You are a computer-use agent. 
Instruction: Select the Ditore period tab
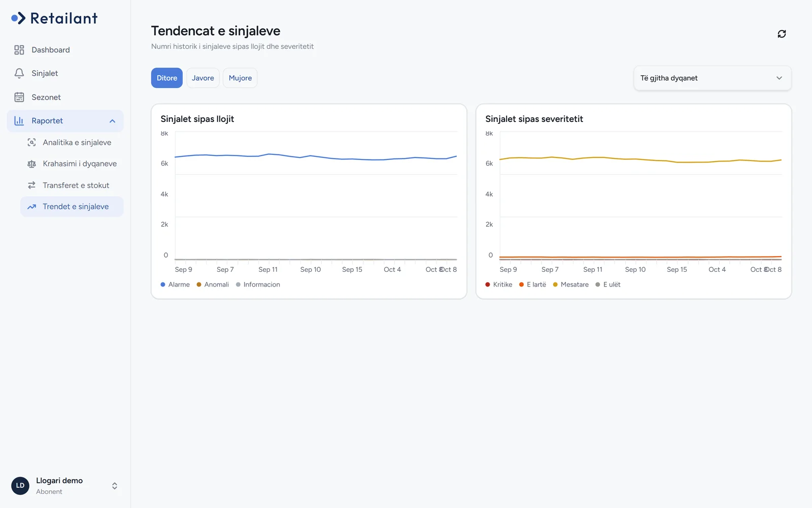click(x=167, y=78)
